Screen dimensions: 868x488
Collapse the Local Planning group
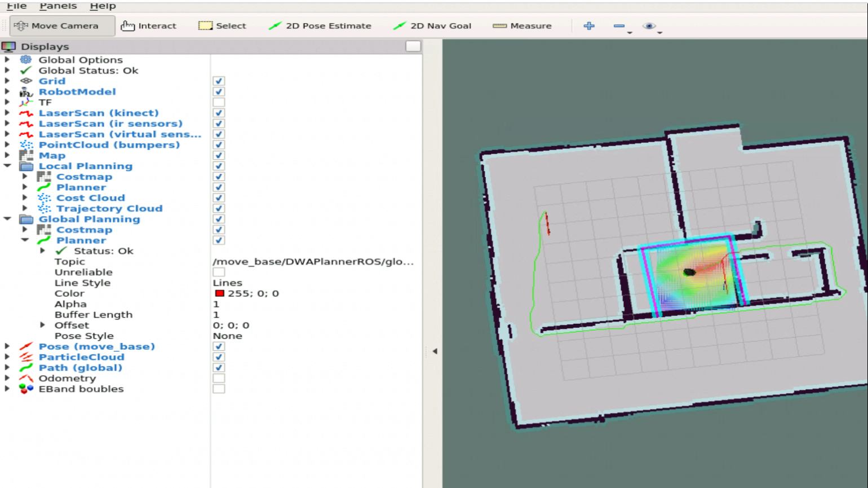(7, 166)
